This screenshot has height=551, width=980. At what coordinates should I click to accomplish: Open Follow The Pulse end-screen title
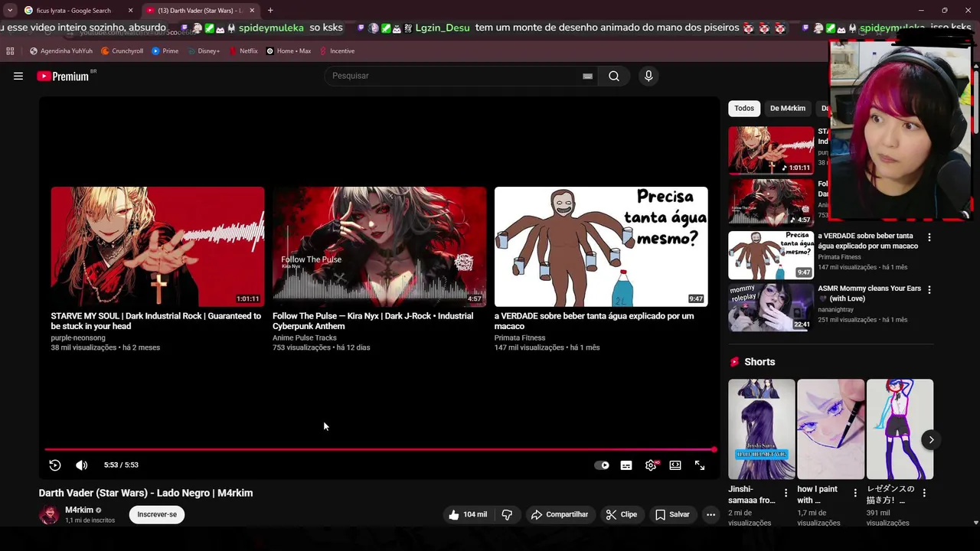pyautogui.click(x=373, y=321)
